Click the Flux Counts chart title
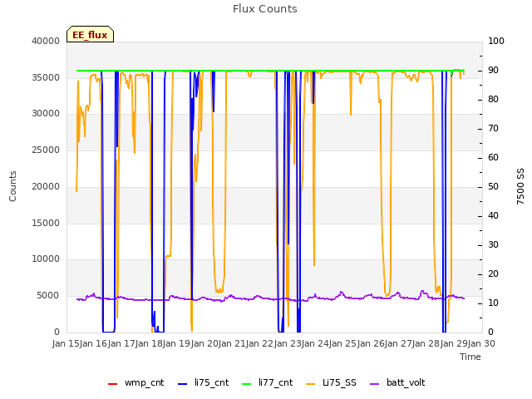The width and height of the screenshot is (532, 399). (x=265, y=9)
